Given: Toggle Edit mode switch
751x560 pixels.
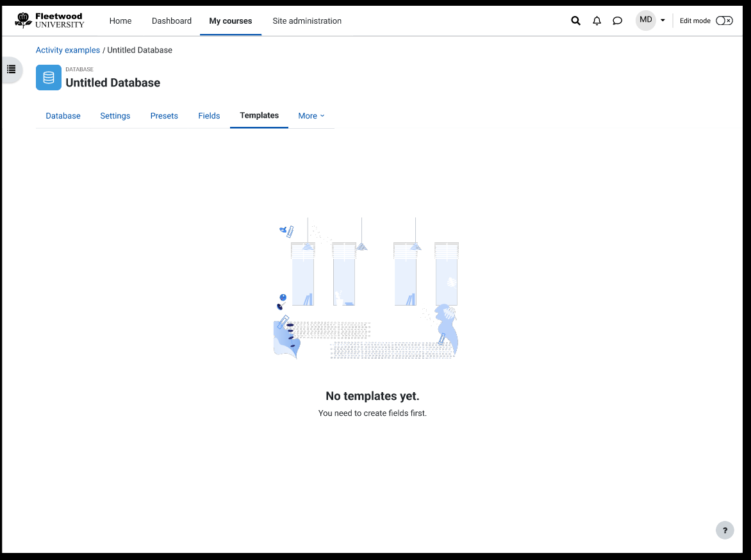Looking at the screenshot, I should coord(724,21).
